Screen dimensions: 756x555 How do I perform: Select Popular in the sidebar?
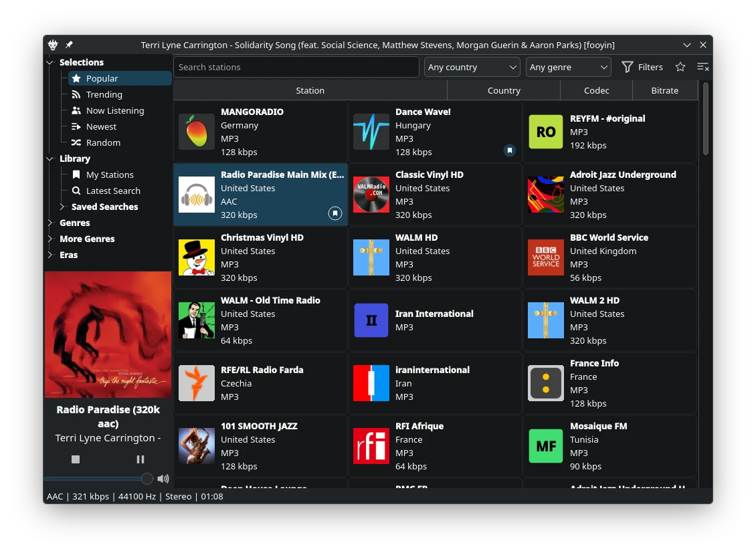click(120, 78)
